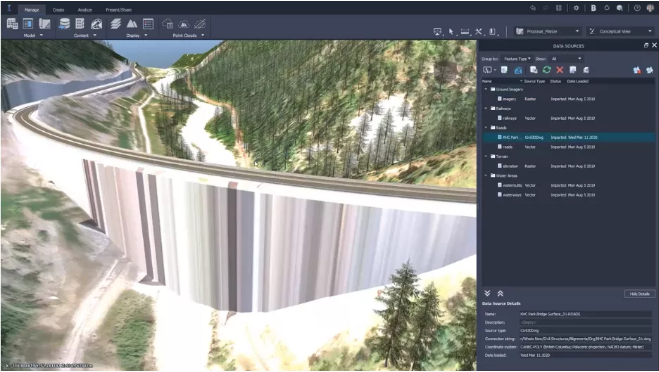Click the settings gear icon in title bar
The height and width of the screenshot is (372, 659).
coord(576,8)
